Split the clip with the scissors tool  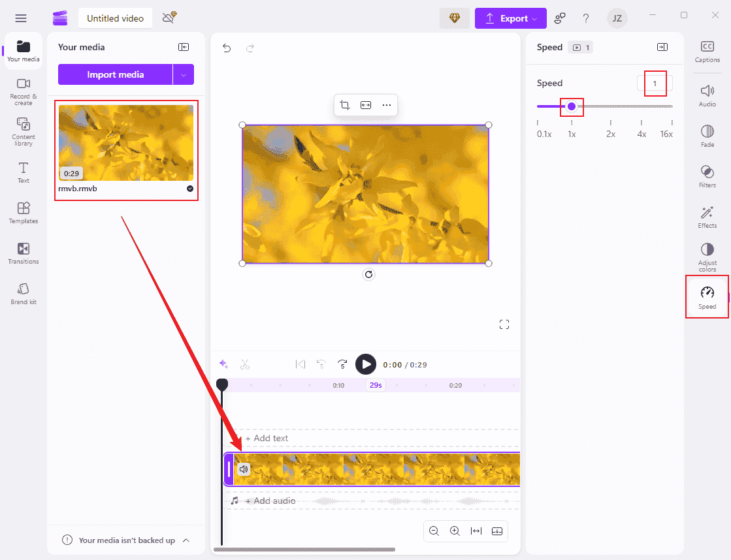(245, 364)
